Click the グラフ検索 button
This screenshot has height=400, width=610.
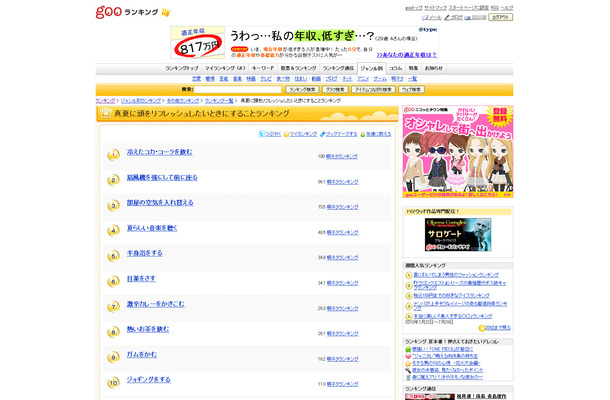335,89
